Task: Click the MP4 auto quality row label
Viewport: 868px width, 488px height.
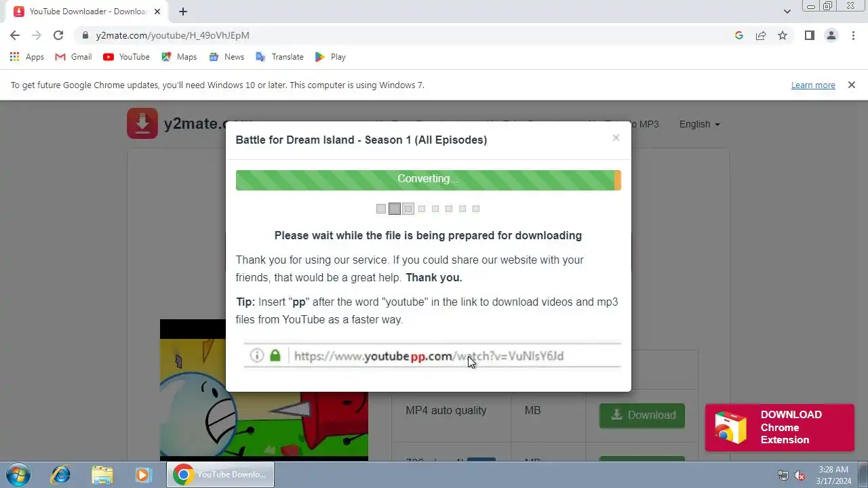Action: (446, 410)
